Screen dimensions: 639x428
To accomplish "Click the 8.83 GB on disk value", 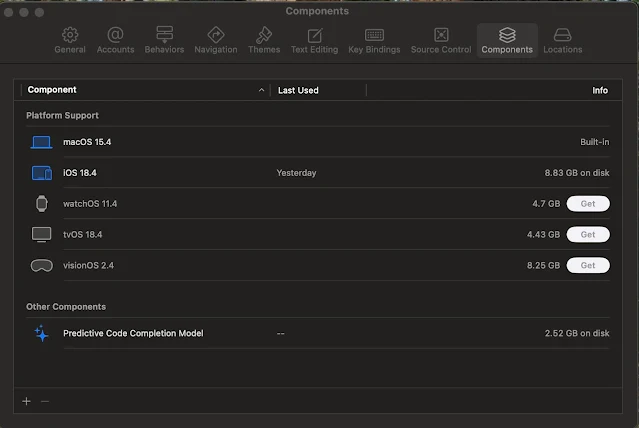I will pos(577,173).
